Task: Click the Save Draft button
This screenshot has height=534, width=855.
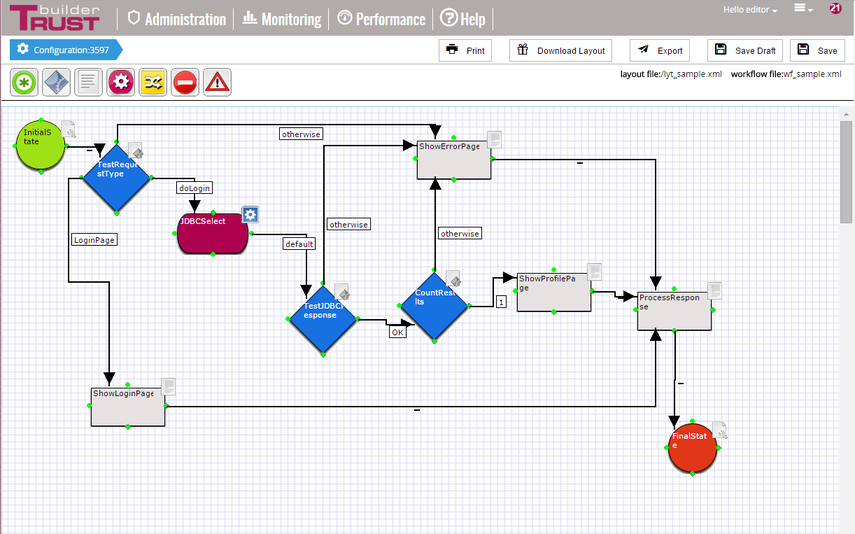Action: click(745, 50)
